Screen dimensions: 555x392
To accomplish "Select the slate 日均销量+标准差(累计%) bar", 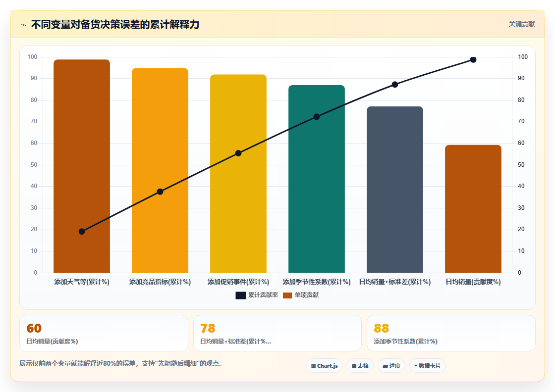I will (x=395, y=190).
